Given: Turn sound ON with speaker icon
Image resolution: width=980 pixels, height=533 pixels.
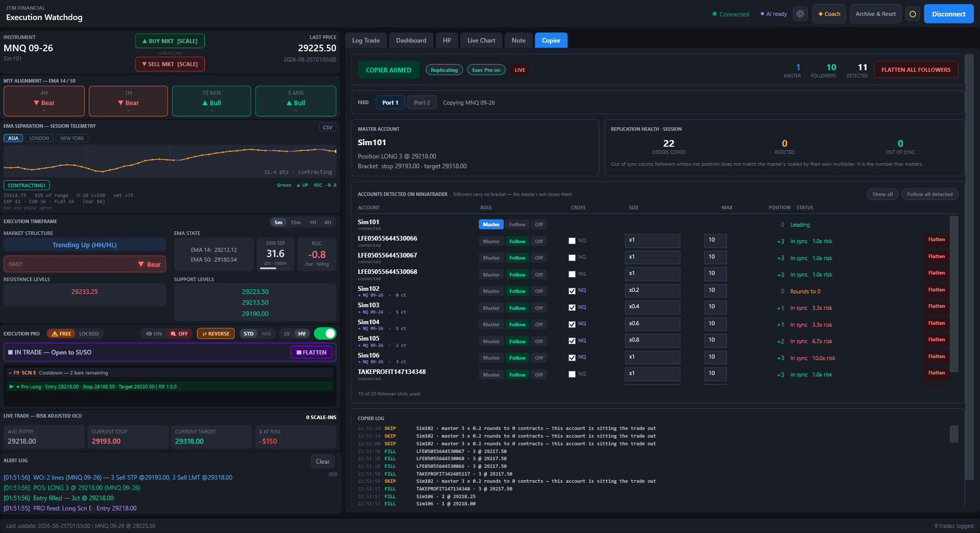Looking at the screenshot, I should 153,333.
